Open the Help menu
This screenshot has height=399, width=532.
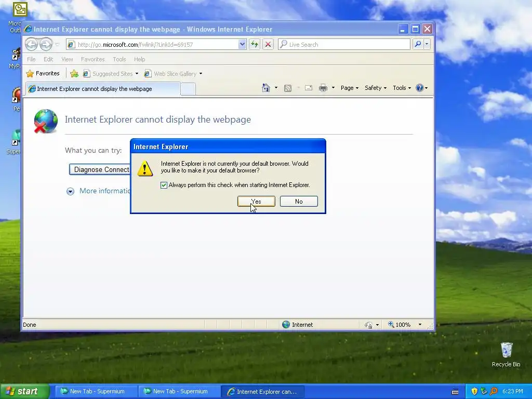click(139, 59)
